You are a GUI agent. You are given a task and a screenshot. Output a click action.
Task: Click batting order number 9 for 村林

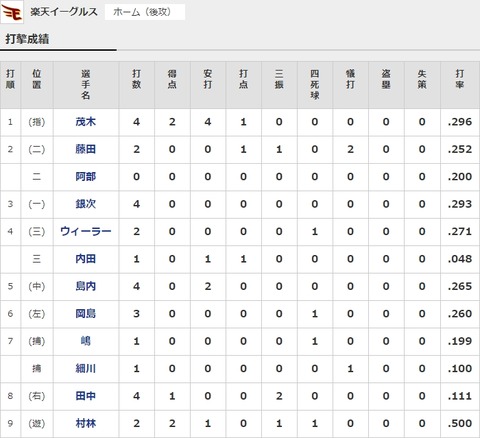pos(10,423)
